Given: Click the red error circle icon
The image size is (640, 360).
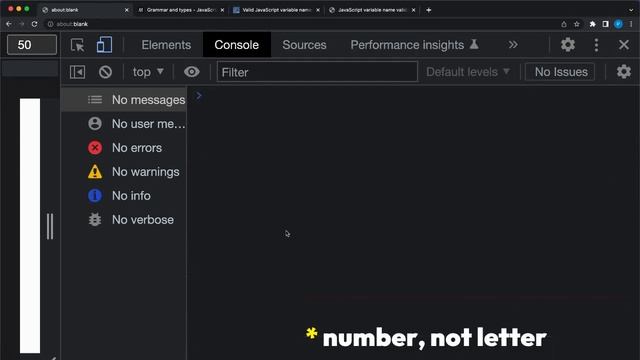Looking at the screenshot, I should pyautogui.click(x=95, y=148).
